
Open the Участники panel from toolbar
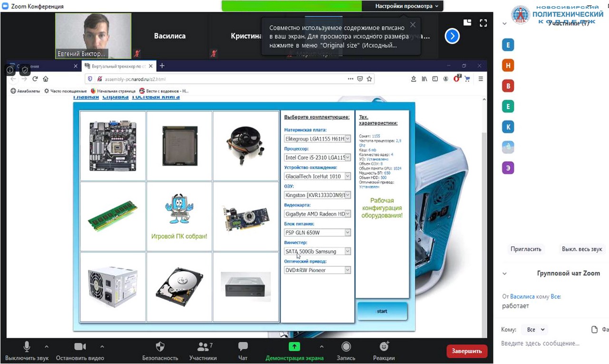tap(203, 352)
